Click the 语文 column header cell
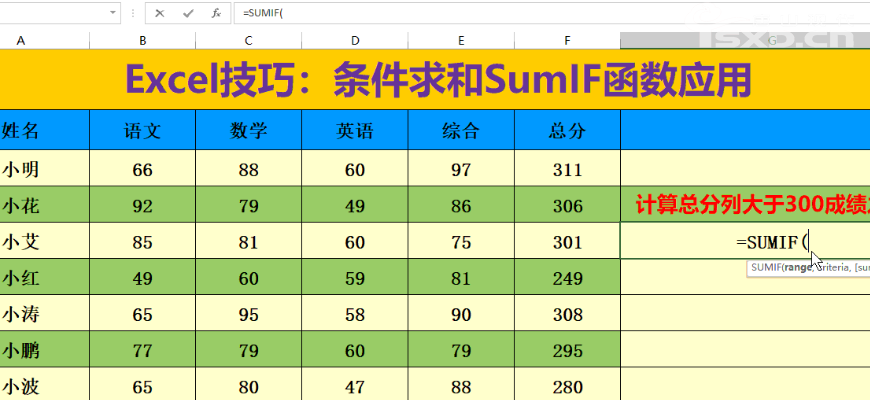The image size is (870, 400). (143, 130)
